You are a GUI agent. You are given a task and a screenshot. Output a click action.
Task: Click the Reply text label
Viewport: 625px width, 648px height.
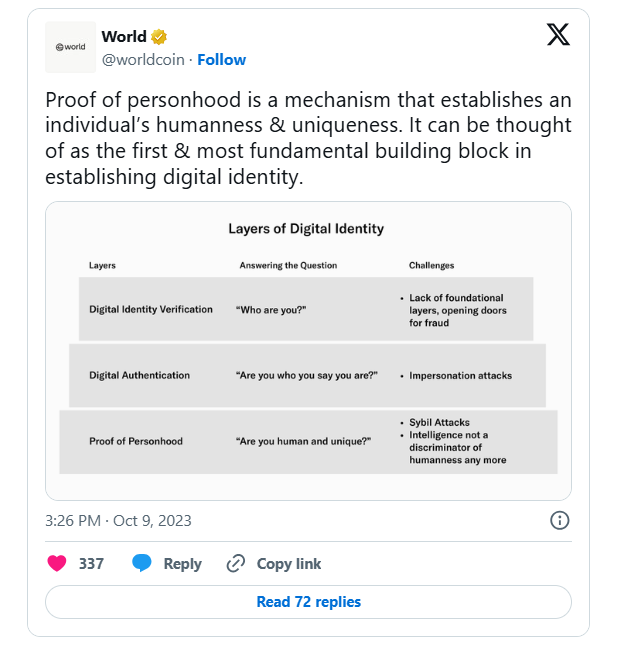(182, 564)
